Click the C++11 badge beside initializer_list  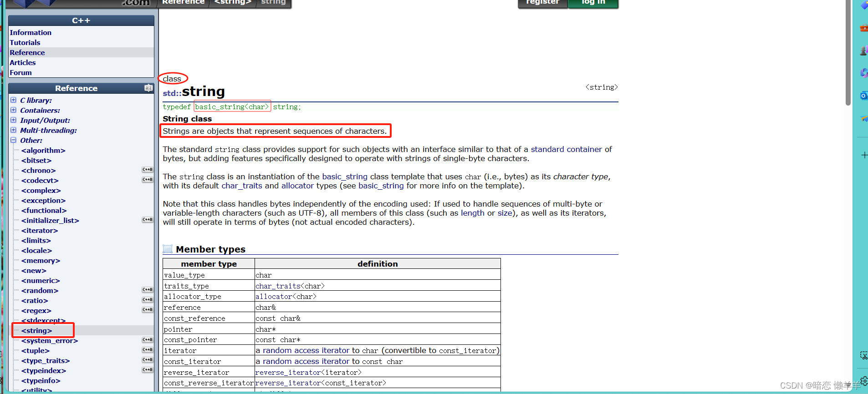[148, 220]
